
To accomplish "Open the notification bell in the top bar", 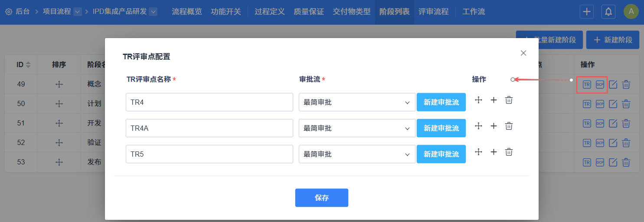I will (x=608, y=12).
